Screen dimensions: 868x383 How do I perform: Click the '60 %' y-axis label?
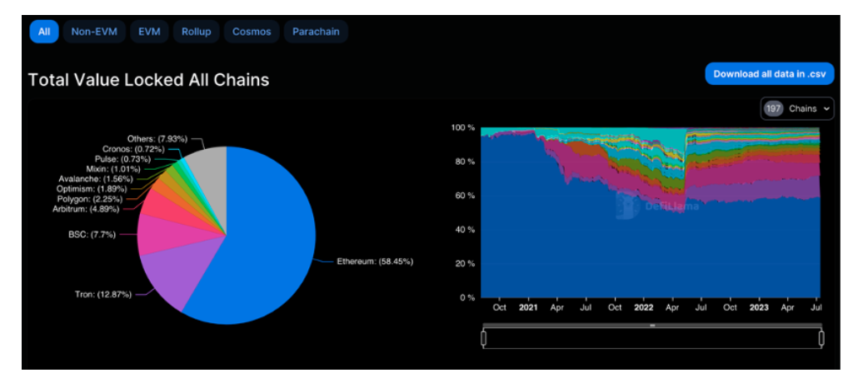click(465, 196)
